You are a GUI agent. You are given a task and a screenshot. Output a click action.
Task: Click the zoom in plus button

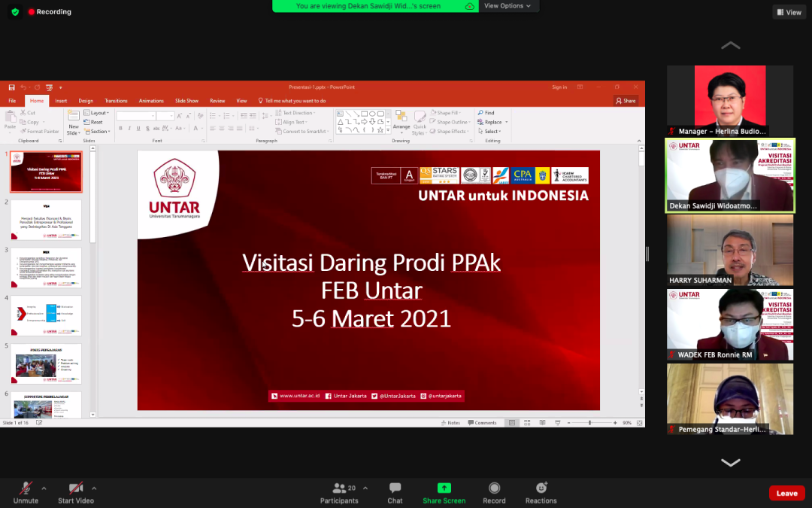tap(615, 423)
